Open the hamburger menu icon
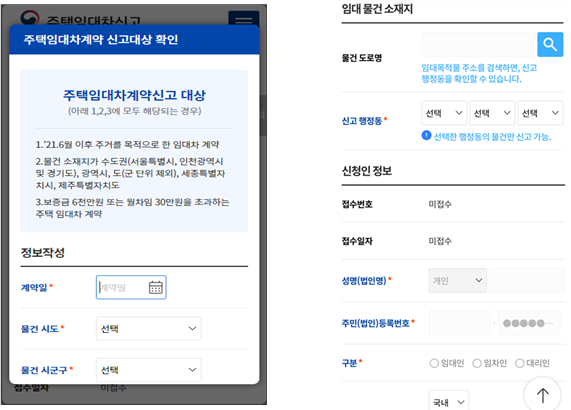This screenshot has height=410, width=571. [x=244, y=19]
